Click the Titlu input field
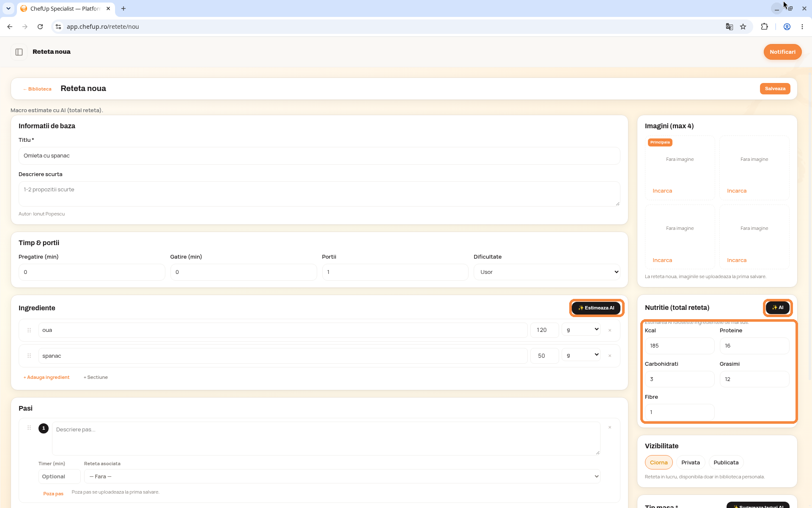 [x=319, y=156]
